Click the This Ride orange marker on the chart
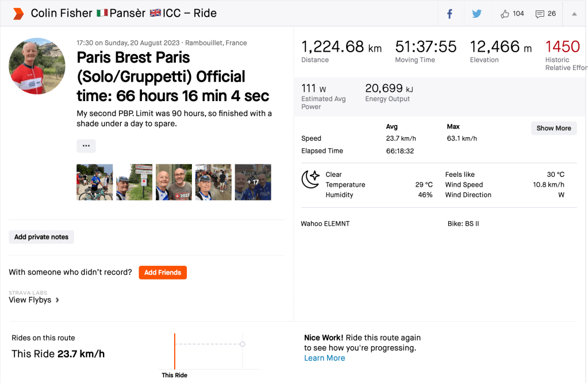This screenshot has width=588, height=383. (175, 350)
